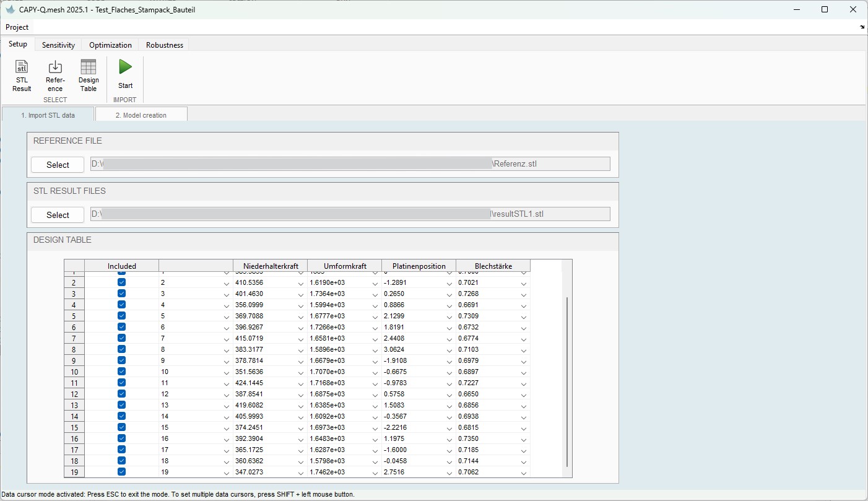
Task: Select the '1. Import STL data' tab
Action: point(48,115)
